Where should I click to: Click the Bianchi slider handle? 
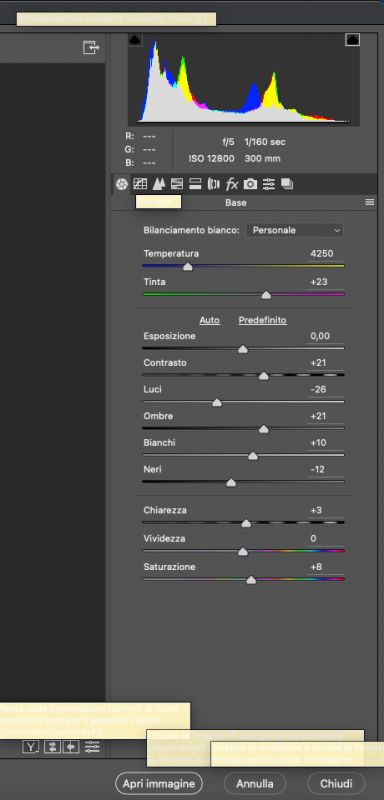click(x=253, y=456)
